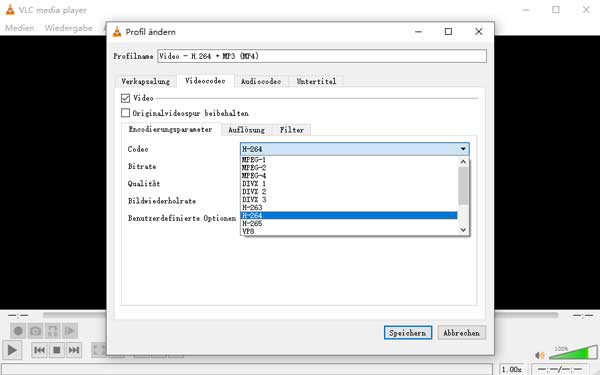Take a snapshot with the camera icon
Viewport: 600px width, 375px height.
(35, 331)
